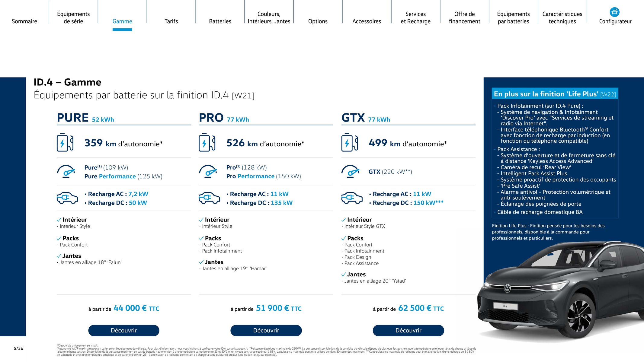Click the PRO power gauge icon
The image size is (644, 362).
point(208,171)
